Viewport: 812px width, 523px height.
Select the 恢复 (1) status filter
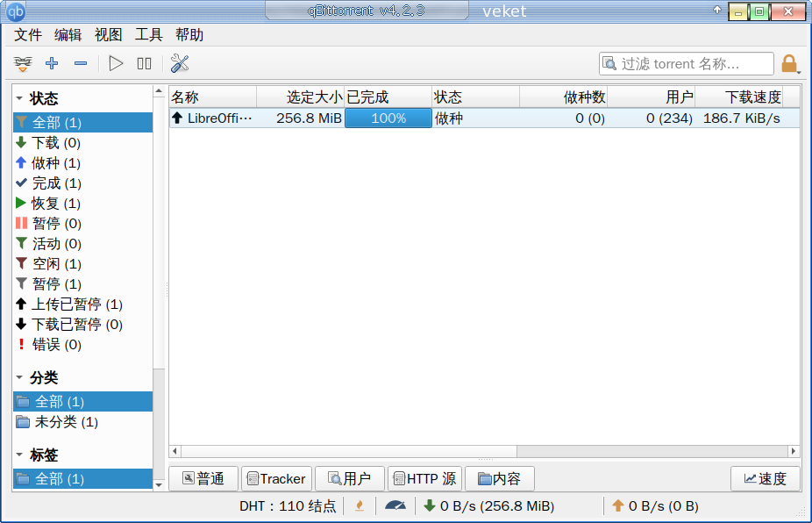coord(82,204)
